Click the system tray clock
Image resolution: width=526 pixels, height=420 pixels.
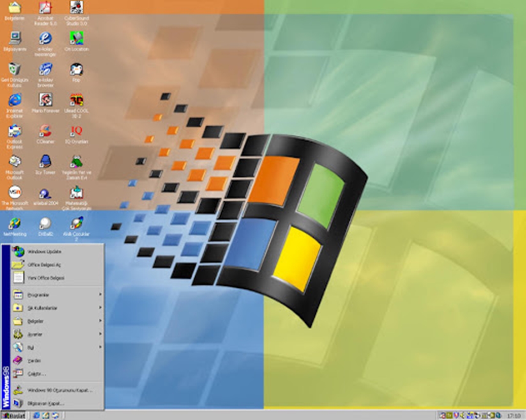point(513,415)
